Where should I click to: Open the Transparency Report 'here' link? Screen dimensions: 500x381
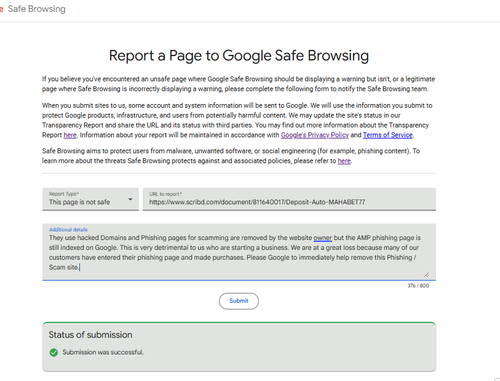tap(70, 135)
